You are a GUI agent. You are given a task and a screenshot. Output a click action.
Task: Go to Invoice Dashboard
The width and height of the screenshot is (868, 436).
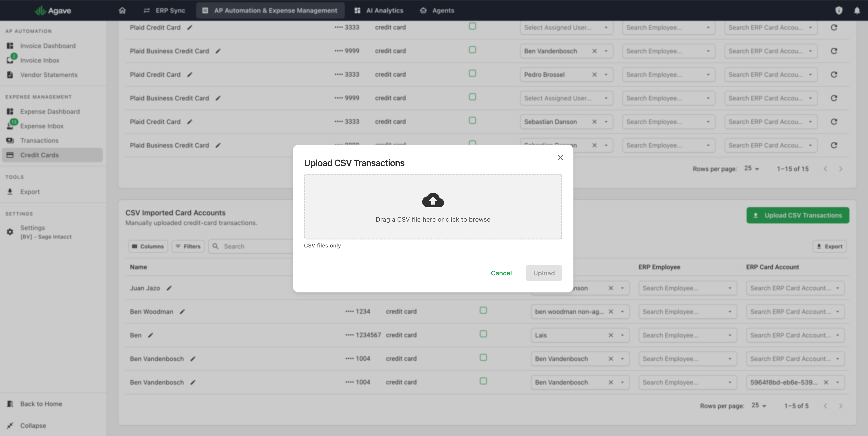click(48, 46)
